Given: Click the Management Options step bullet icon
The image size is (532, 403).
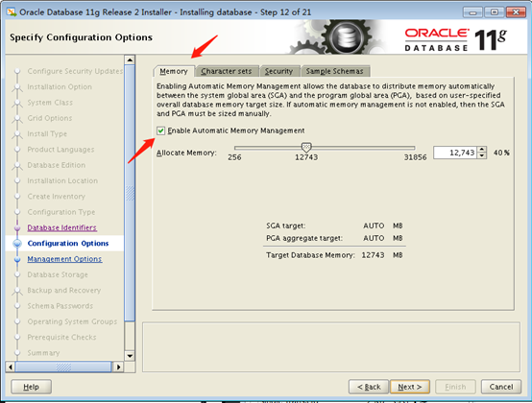Looking at the screenshot, I should pyautogui.click(x=17, y=259).
